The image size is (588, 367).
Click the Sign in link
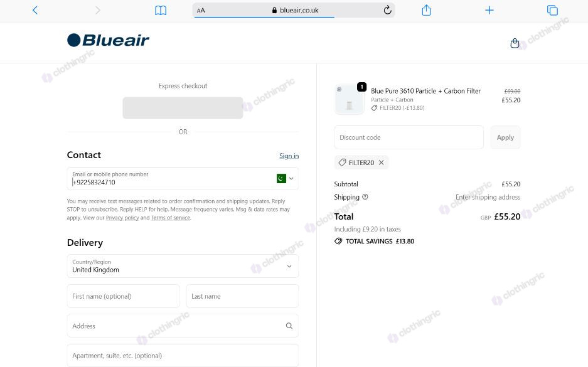click(289, 156)
